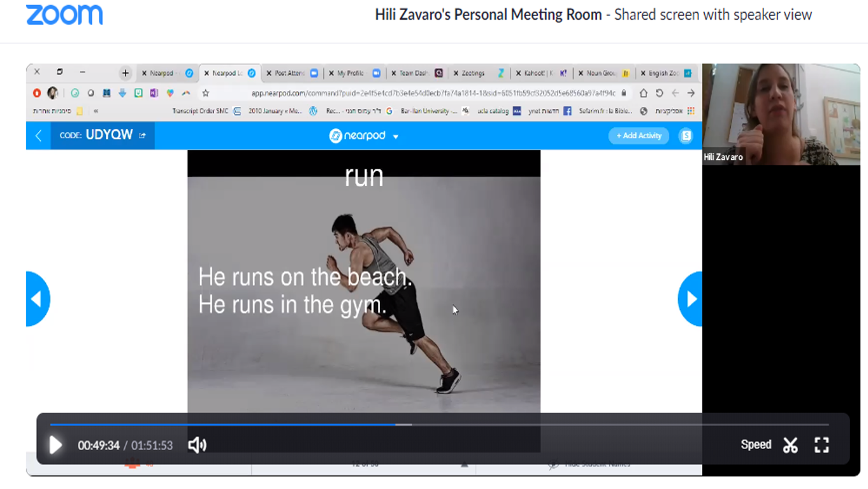
Task: Click the Zoom logo
Action: pos(64,15)
